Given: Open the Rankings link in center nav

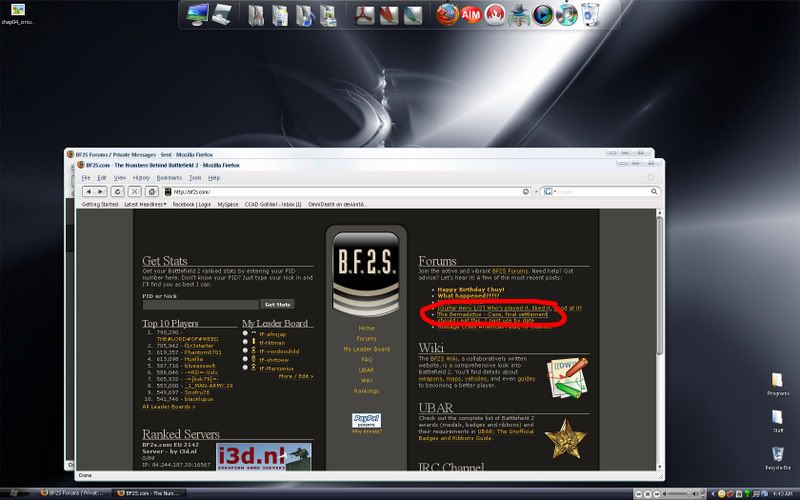Looking at the screenshot, I should pos(366,391).
